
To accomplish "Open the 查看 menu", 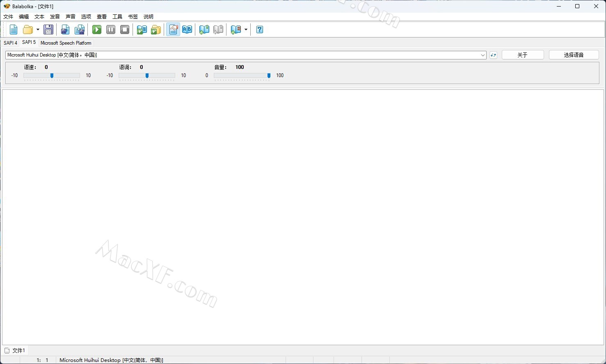I will point(102,17).
